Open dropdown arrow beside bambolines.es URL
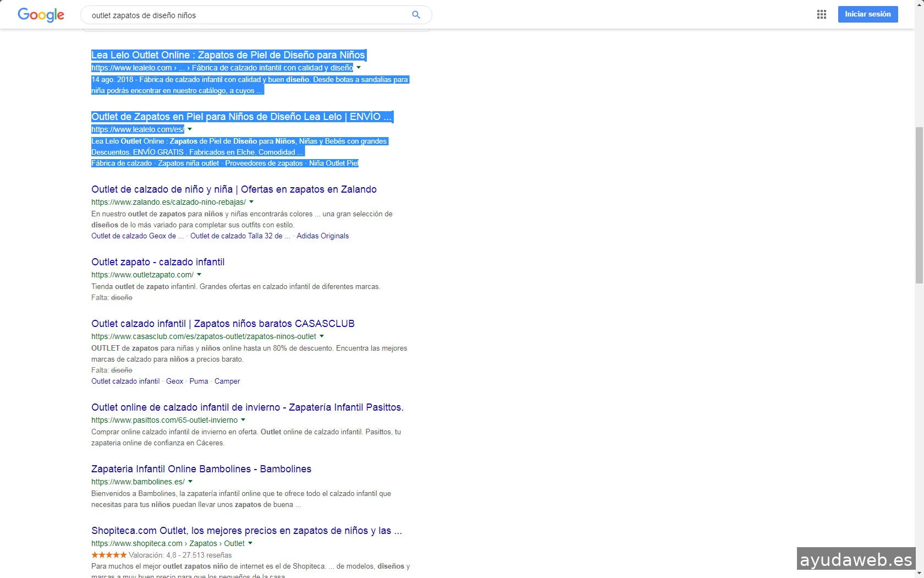Viewport: 924px width, 578px height. point(191,482)
